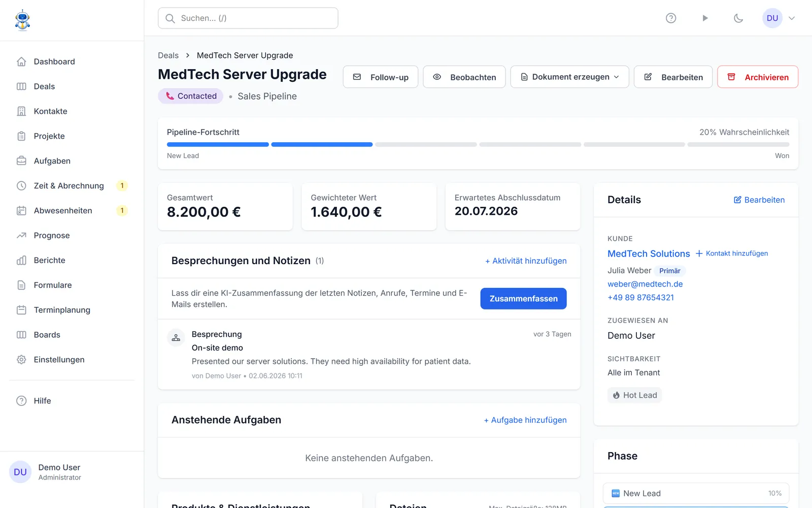The height and width of the screenshot is (508, 812).
Task: Click the Berichte bar chart icon
Action: (21, 261)
